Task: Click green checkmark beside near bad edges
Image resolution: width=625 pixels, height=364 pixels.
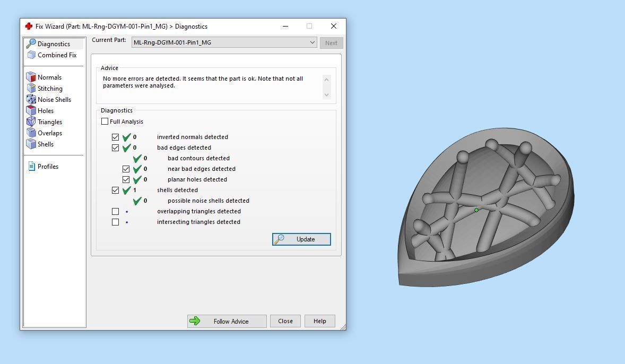Action: coord(137,169)
